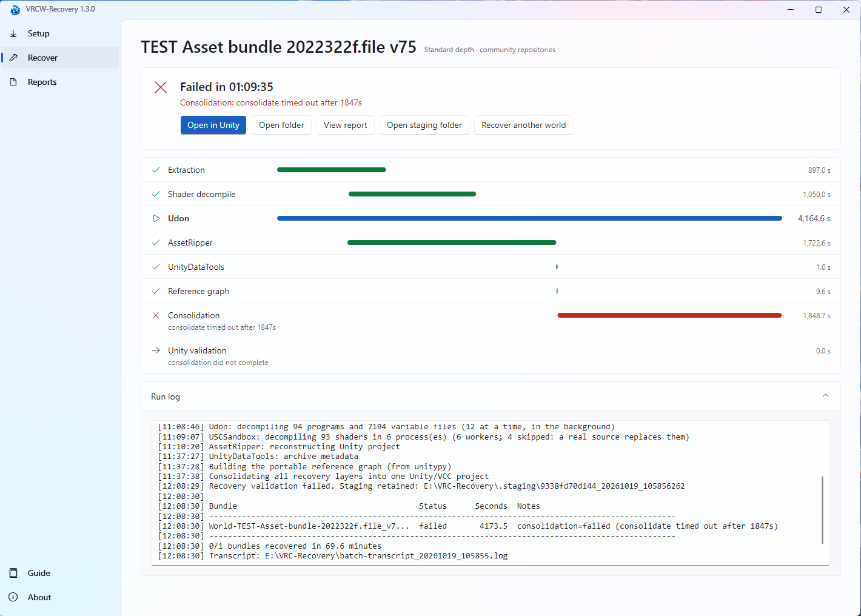Open the About section
The height and width of the screenshot is (616, 861).
(x=60, y=597)
